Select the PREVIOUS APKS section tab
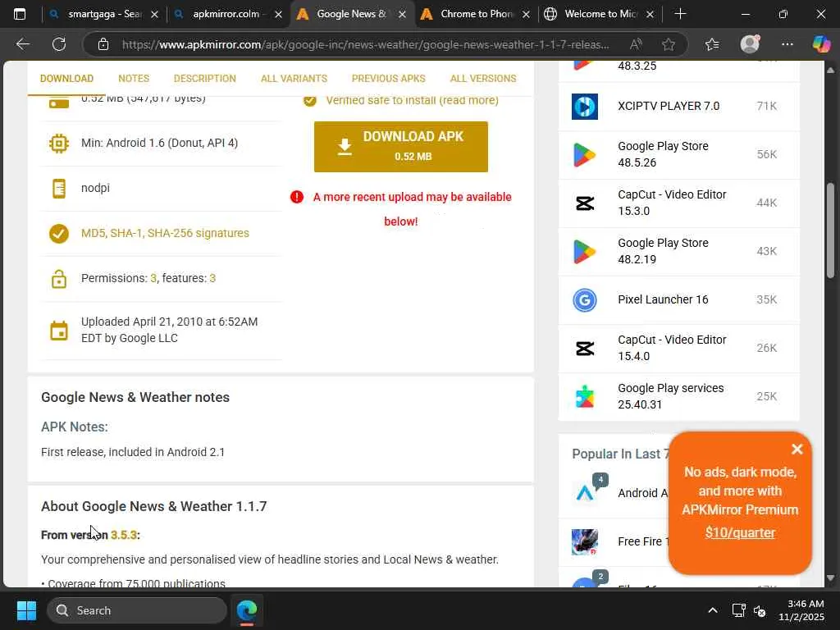 (388, 78)
